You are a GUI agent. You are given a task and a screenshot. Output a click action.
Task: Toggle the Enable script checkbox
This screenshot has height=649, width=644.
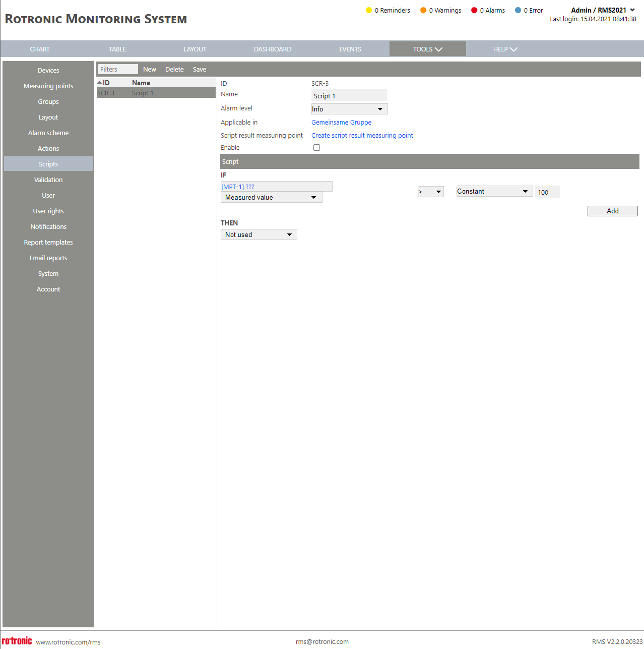pyautogui.click(x=316, y=148)
